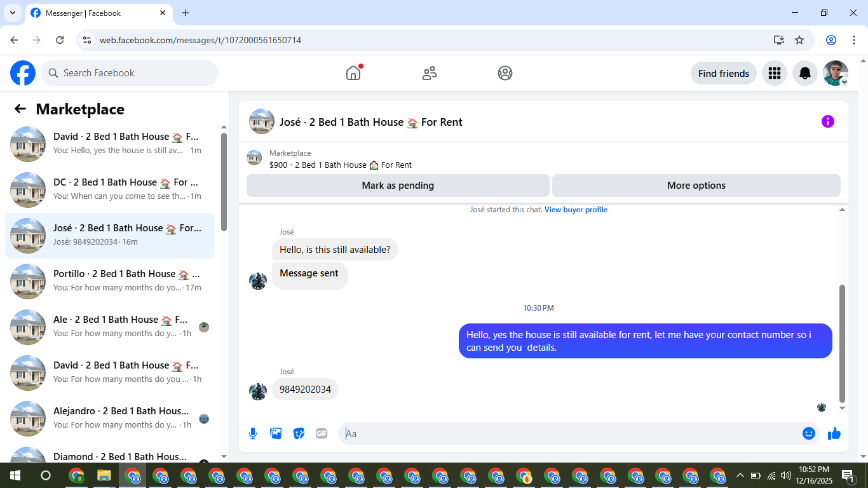
Task: Click the Facebook logo
Action: 23,73
